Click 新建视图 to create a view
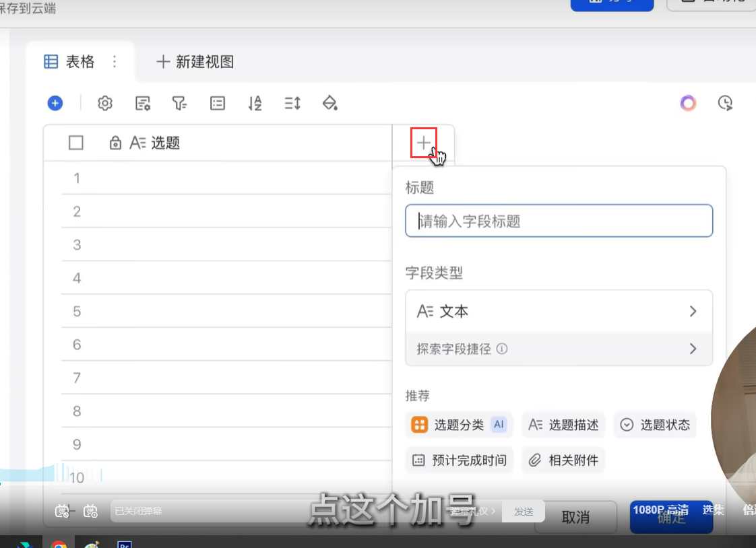This screenshot has width=756, height=548. 195,62
